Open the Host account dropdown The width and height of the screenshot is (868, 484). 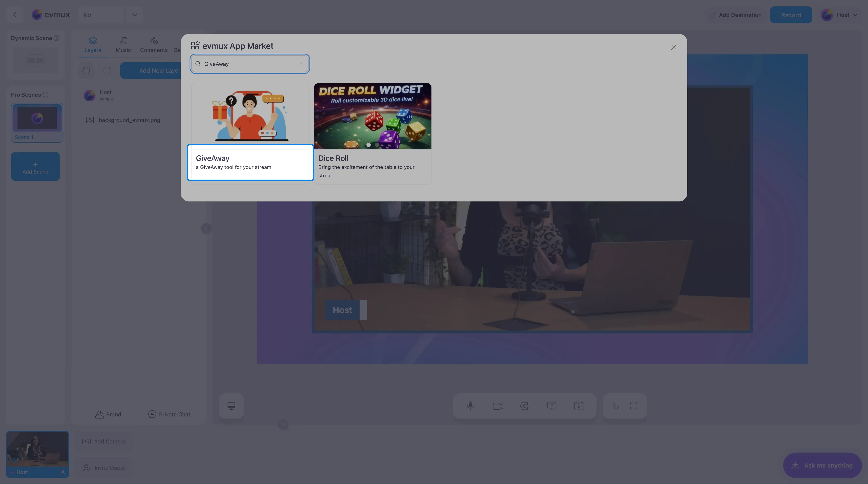(839, 15)
